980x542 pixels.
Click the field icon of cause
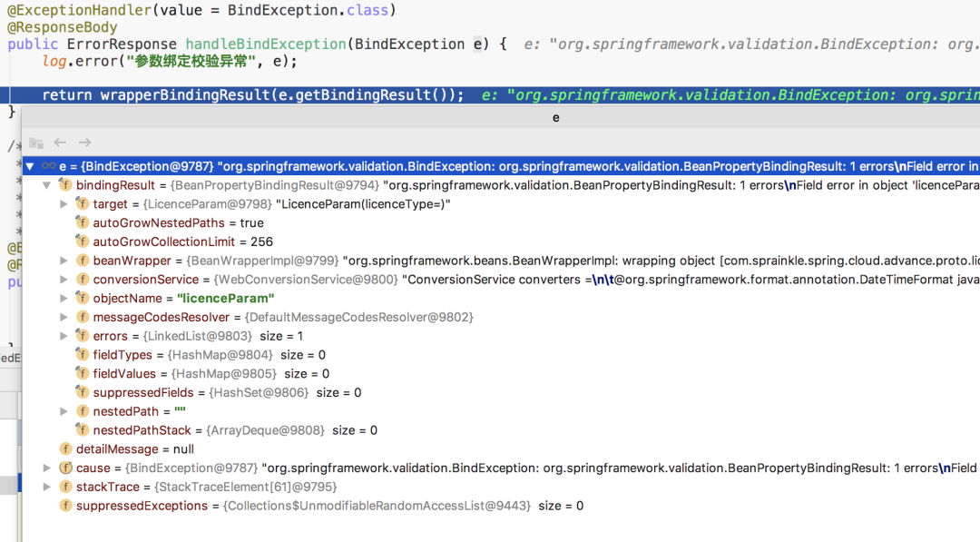tap(65, 468)
